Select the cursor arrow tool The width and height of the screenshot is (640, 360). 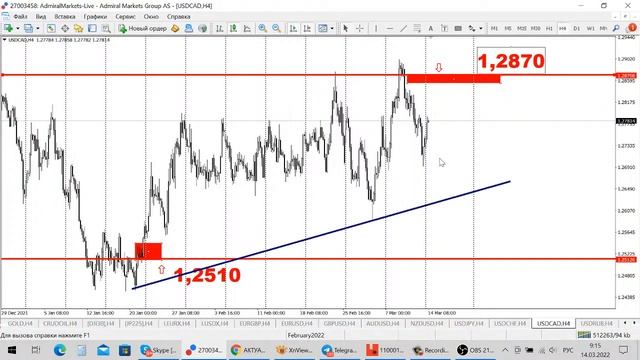346,28
